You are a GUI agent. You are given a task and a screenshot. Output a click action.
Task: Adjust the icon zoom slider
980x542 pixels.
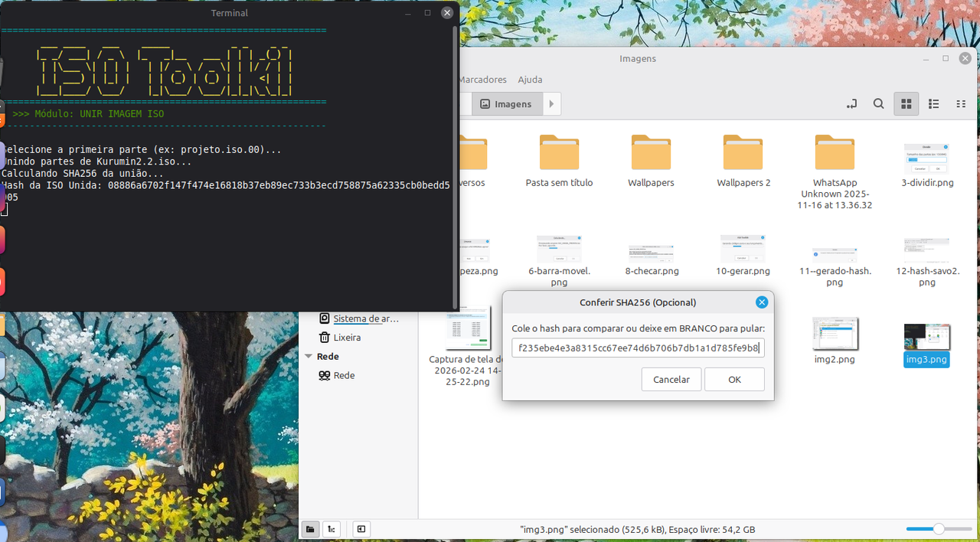point(938,529)
